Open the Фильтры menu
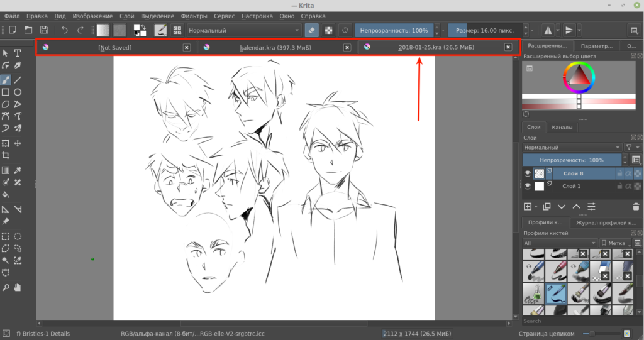Image resolution: width=644 pixels, height=340 pixels. (193, 15)
